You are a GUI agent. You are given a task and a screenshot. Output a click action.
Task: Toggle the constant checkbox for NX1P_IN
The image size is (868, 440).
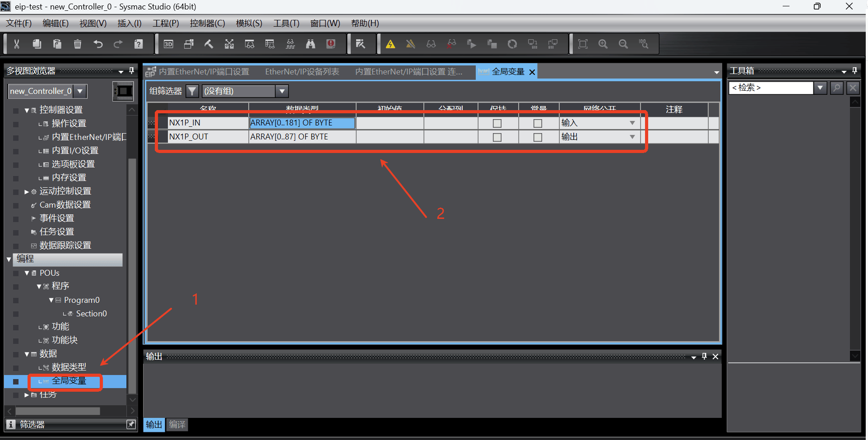tap(538, 123)
